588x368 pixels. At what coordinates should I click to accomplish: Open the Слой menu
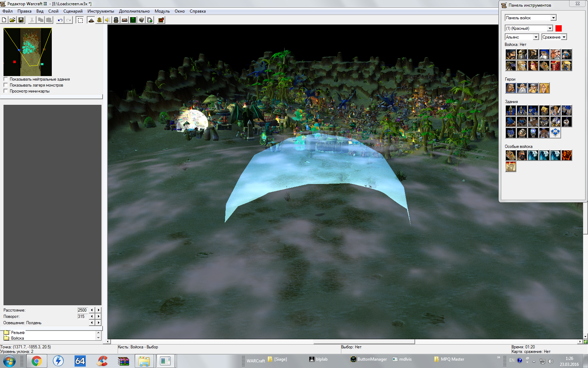click(x=53, y=11)
